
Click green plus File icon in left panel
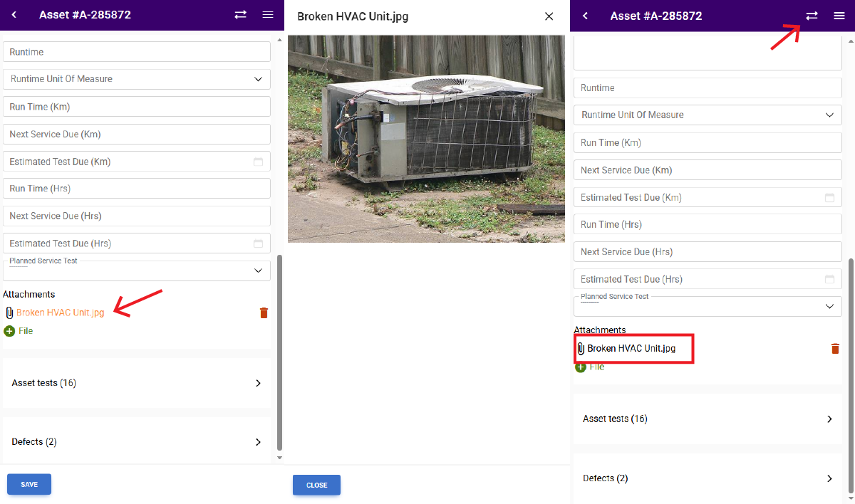pos(9,331)
